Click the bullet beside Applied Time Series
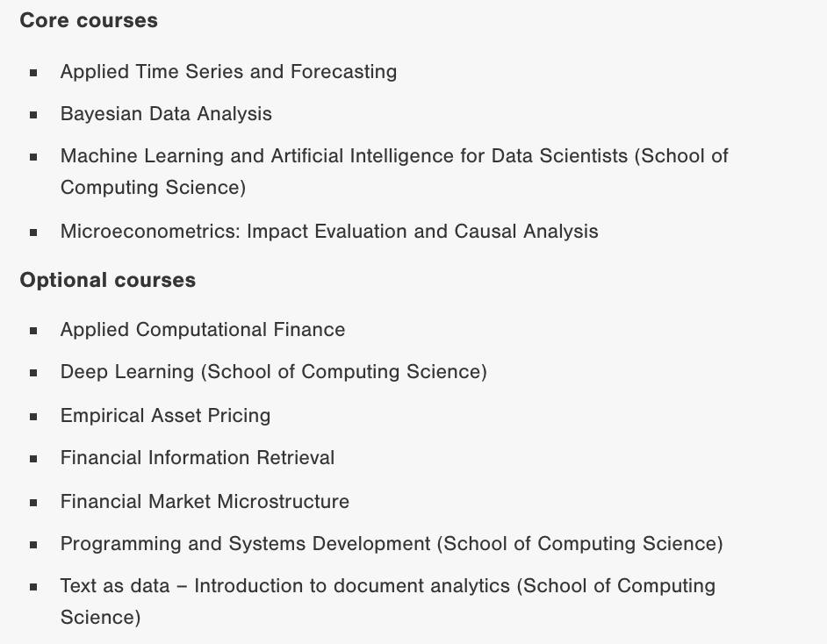827x644 pixels. point(33,73)
